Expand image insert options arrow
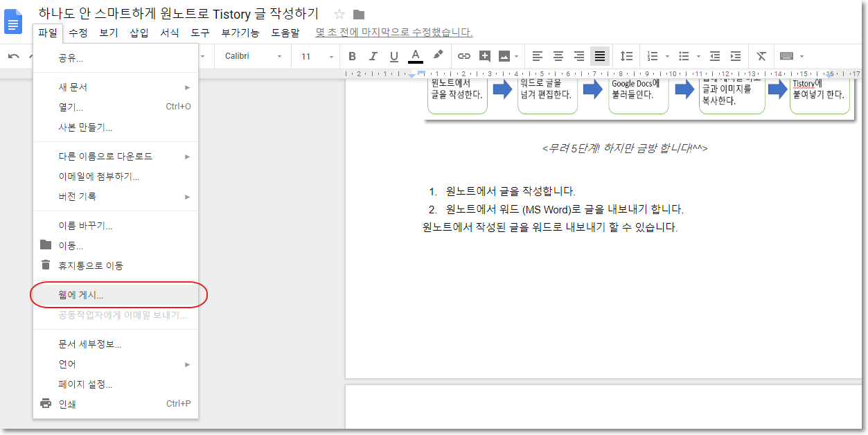This screenshot has height=435, width=868. click(x=517, y=56)
